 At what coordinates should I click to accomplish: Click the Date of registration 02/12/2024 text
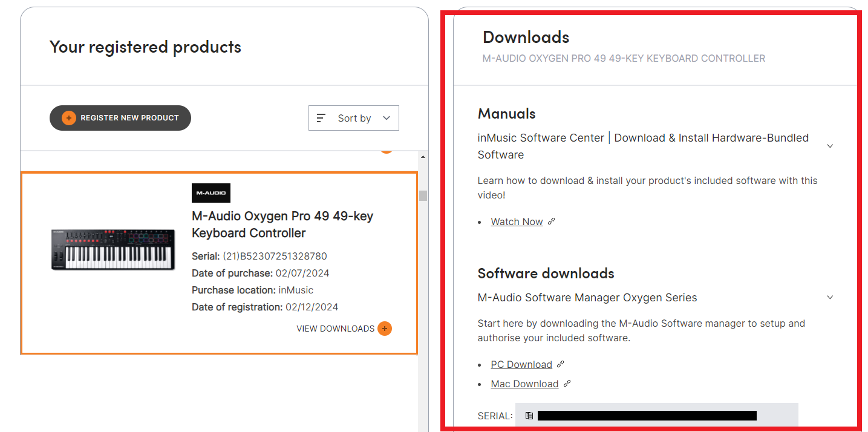coord(265,307)
